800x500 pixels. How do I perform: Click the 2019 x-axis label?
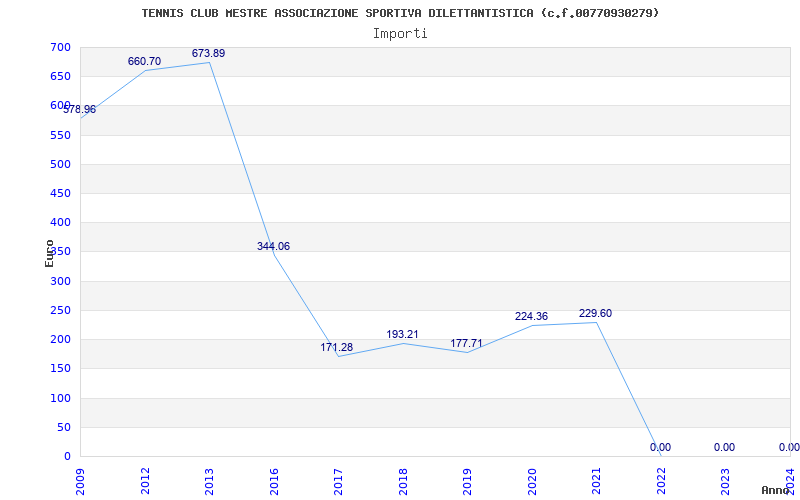click(x=468, y=482)
